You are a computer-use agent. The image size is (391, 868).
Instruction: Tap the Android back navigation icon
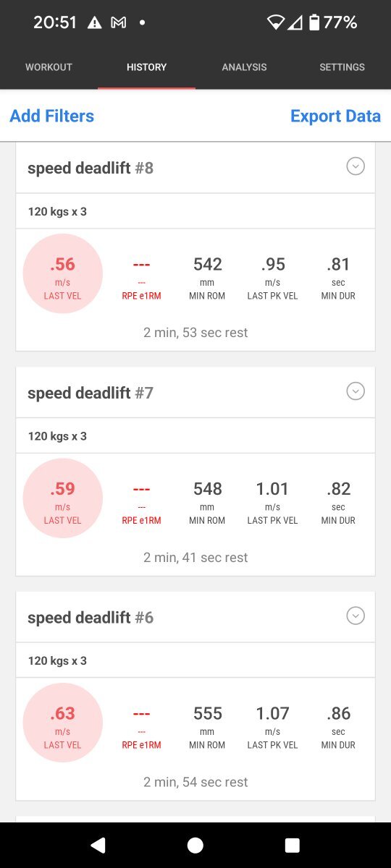coord(98,845)
